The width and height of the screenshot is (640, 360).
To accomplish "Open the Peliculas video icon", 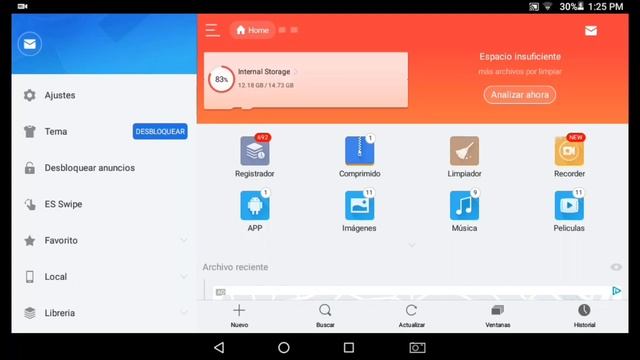I will point(569,205).
